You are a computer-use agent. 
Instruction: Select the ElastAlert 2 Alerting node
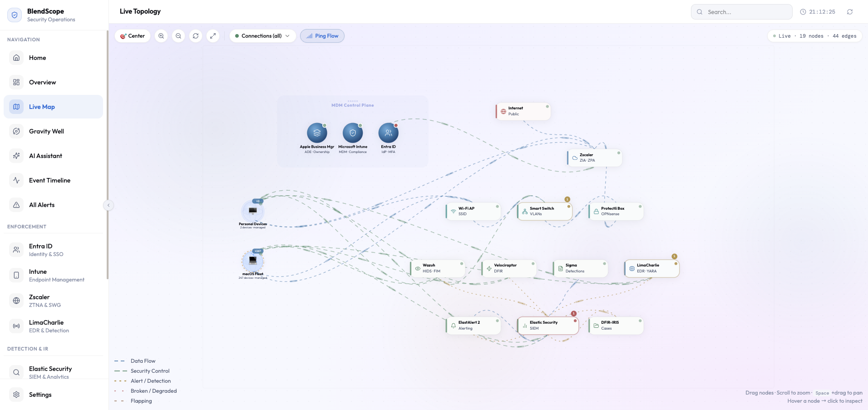[473, 326]
